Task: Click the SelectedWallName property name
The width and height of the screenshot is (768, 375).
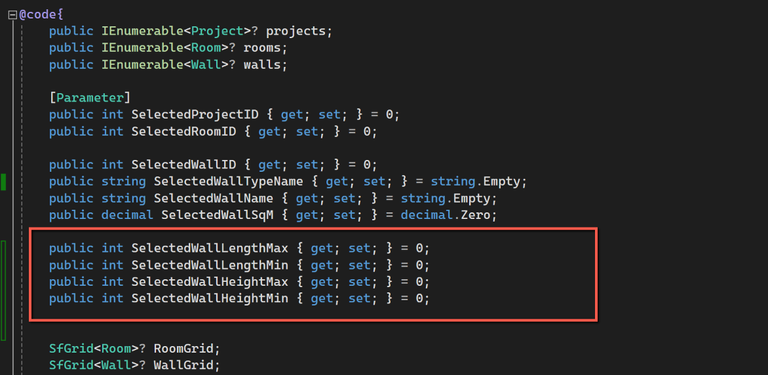Action: [214, 199]
